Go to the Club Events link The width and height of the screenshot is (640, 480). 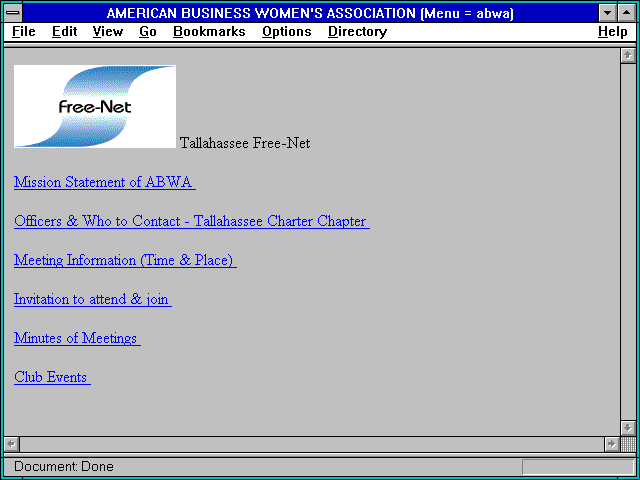pos(52,377)
